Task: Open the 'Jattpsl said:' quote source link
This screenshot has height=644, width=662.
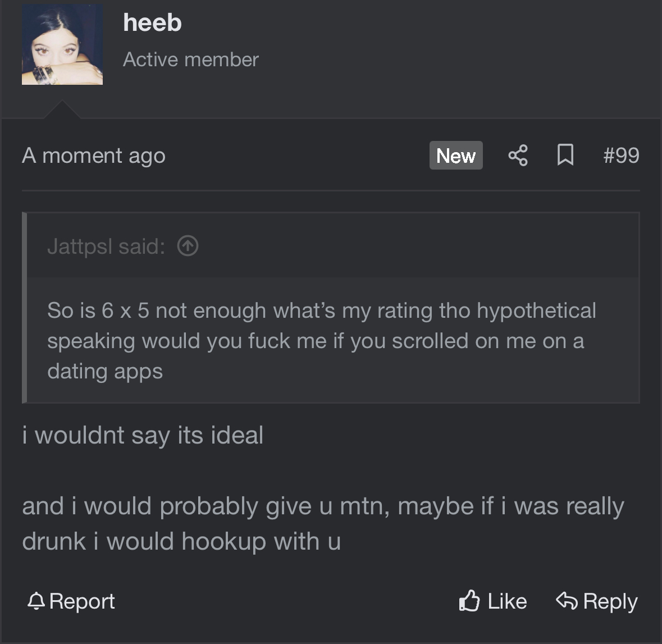Action: [106, 246]
